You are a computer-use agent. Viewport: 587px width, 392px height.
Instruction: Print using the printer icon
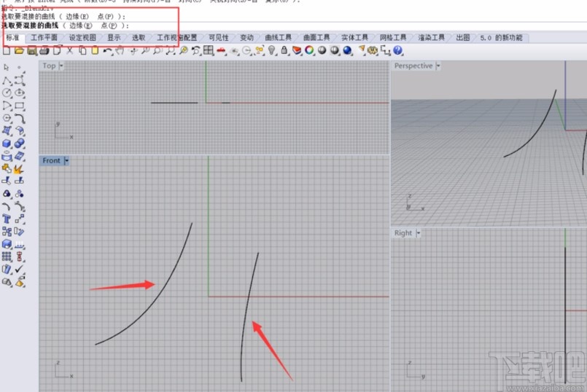pyautogui.click(x=44, y=50)
